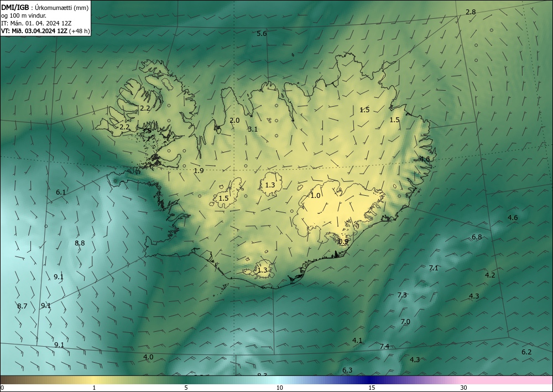Click the 8.8 value southwest of Iceland
553x392 pixels.
tap(80, 243)
